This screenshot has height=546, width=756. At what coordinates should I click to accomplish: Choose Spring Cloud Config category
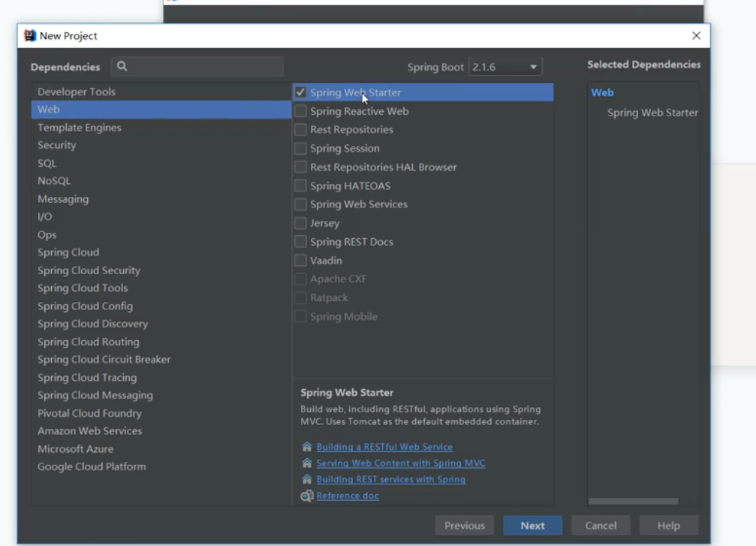tap(161, 306)
